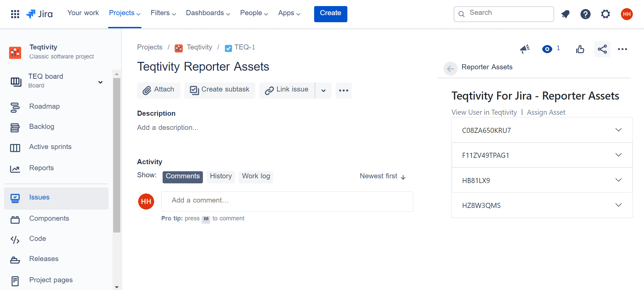Image resolution: width=644 pixels, height=290 pixels.
Task: Toggle the watch issue eye icon
Action: point(547,49)
